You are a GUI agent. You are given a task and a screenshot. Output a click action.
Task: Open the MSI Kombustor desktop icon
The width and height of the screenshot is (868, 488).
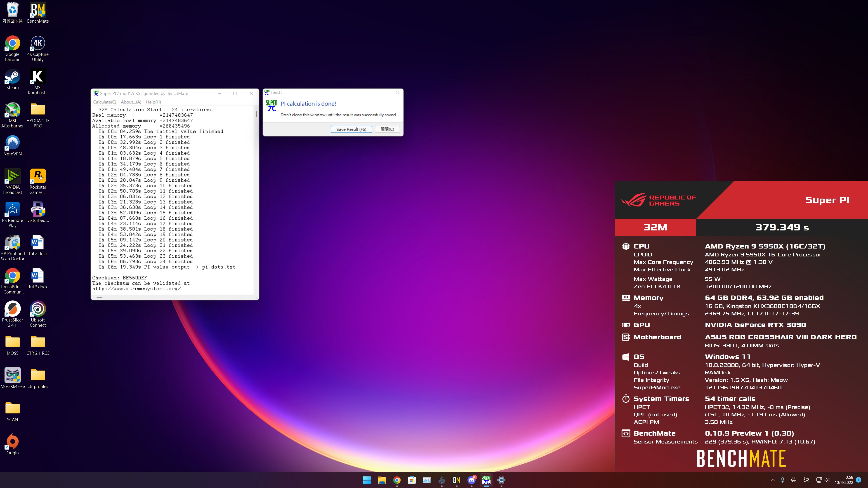click(x=38, y=82)
